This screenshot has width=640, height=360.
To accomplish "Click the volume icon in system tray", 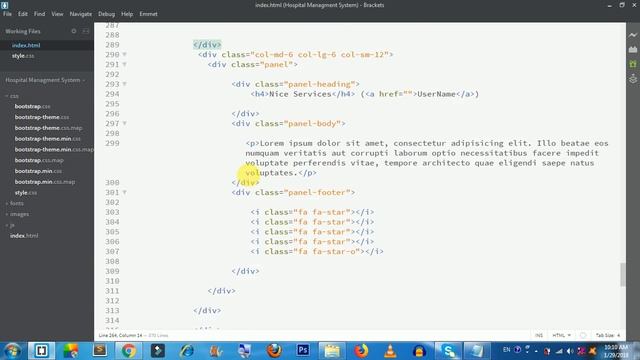I will tap(570, 351).
